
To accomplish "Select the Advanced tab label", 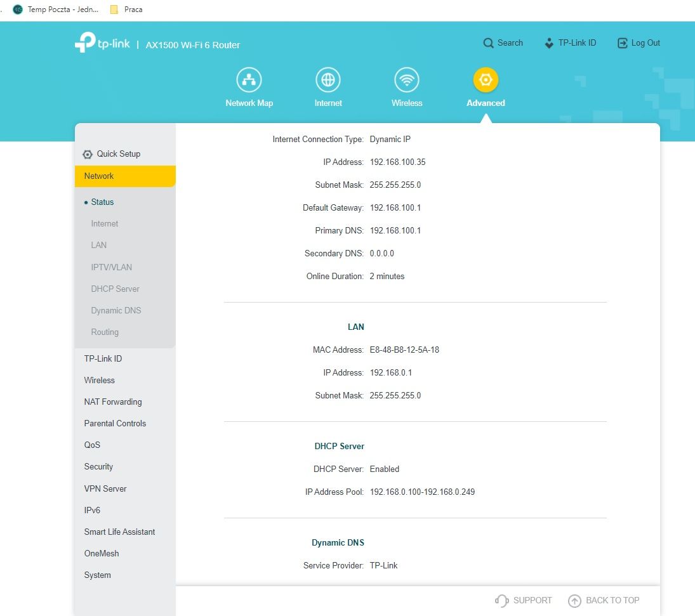I will click(486, 103).
